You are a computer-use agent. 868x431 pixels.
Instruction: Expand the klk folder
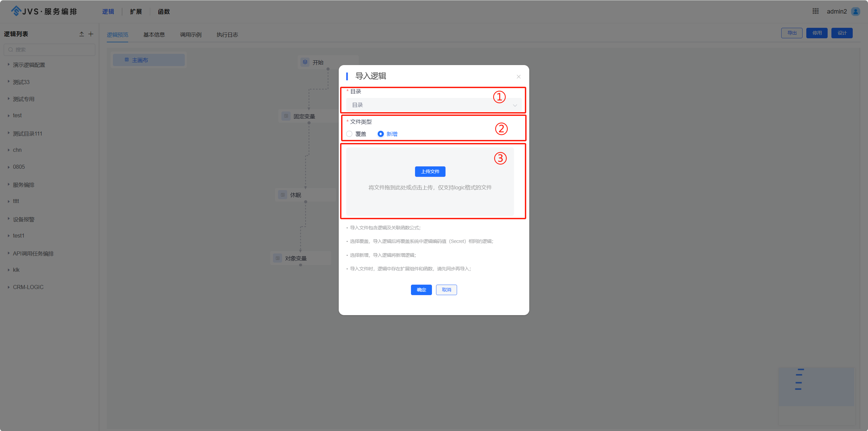point(8,270)
